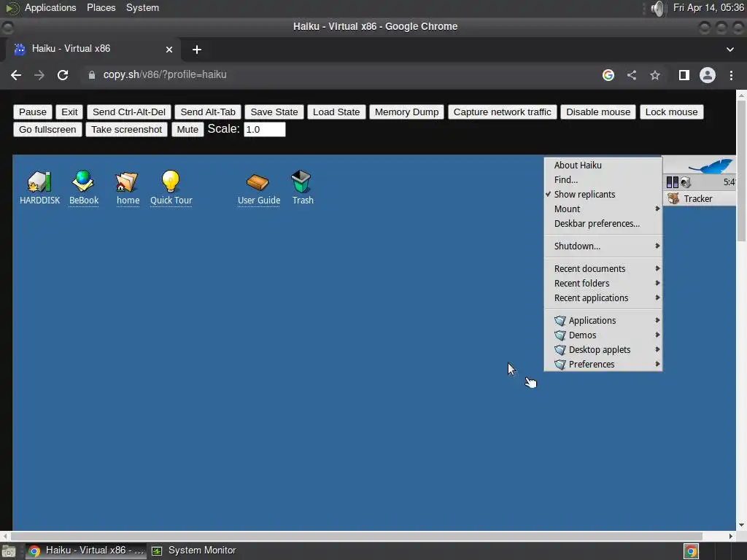
Task: Open the Chrome profile avatar
Action: point(708,75)
